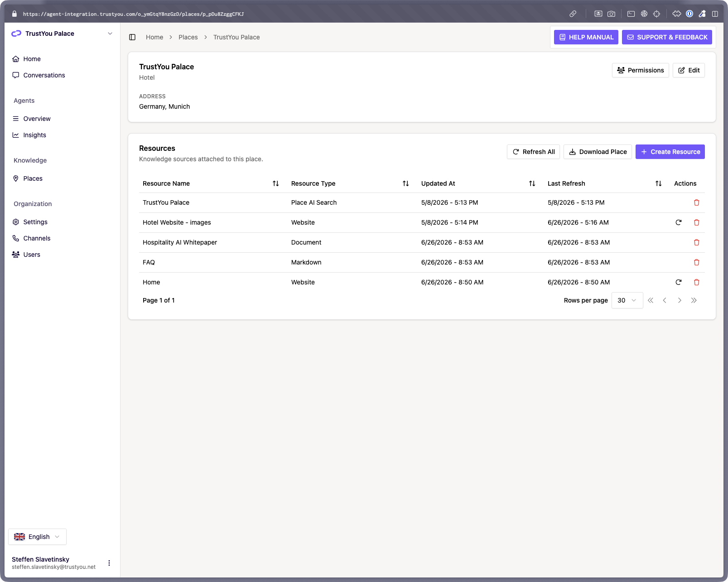Click the Germany, Munich address text

click(x=164, y=106)
